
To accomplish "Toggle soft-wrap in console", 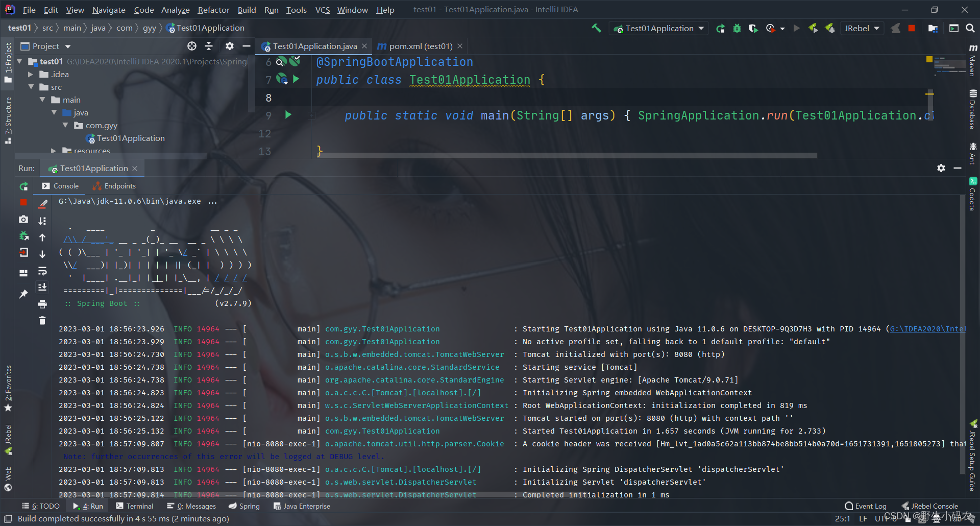I will (x=42, y=271).
